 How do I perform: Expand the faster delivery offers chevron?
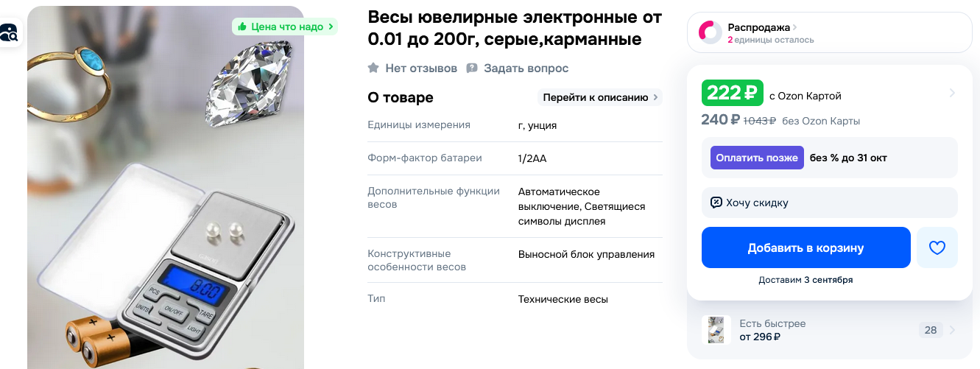[952, 330]
